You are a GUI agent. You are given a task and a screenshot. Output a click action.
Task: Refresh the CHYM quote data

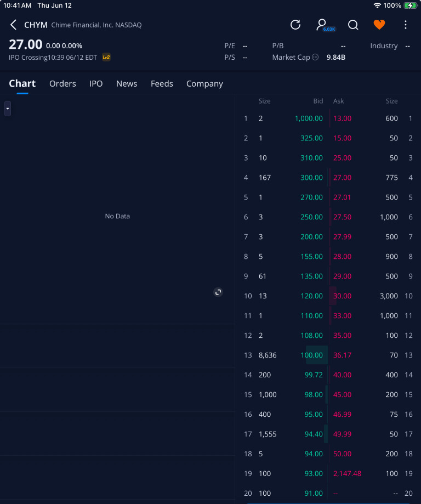pyautogui.click(x=295, y=25)
